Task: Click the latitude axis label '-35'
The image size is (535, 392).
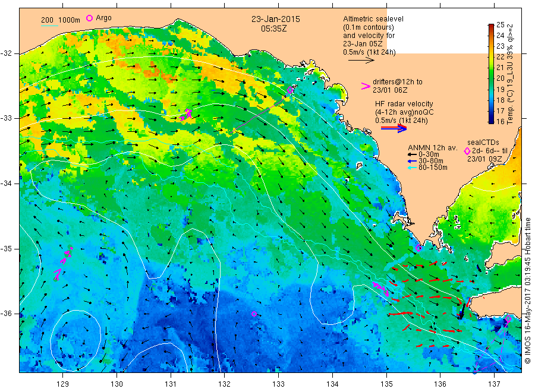Action: 7,249
